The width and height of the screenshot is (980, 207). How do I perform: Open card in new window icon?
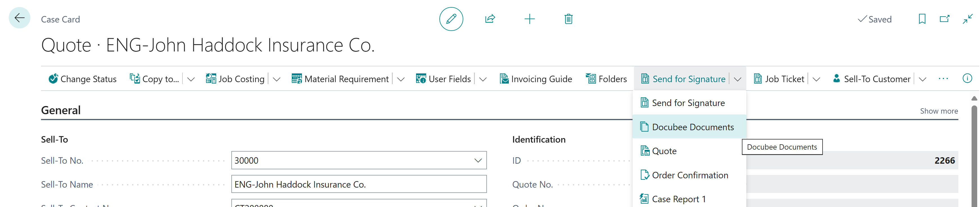tap(945, 19)
